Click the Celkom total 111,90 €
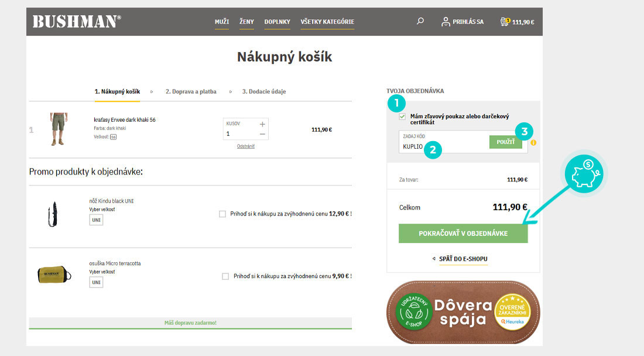This screenshot has width=644, height=356. click(510, 207)
